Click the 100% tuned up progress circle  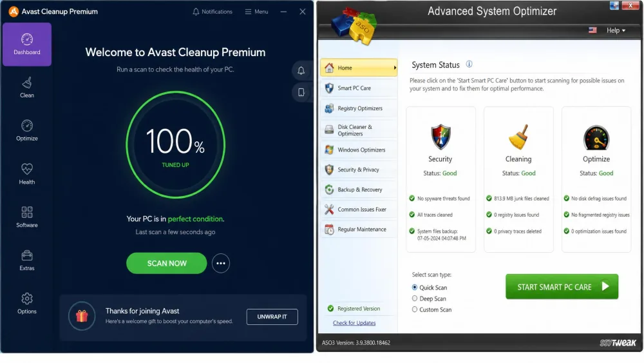click(175, 144)
